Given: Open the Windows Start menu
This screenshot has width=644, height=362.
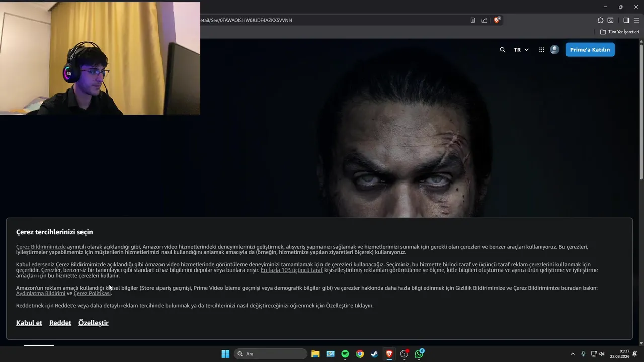Looking at the screenshot, I should coord(225,354).
